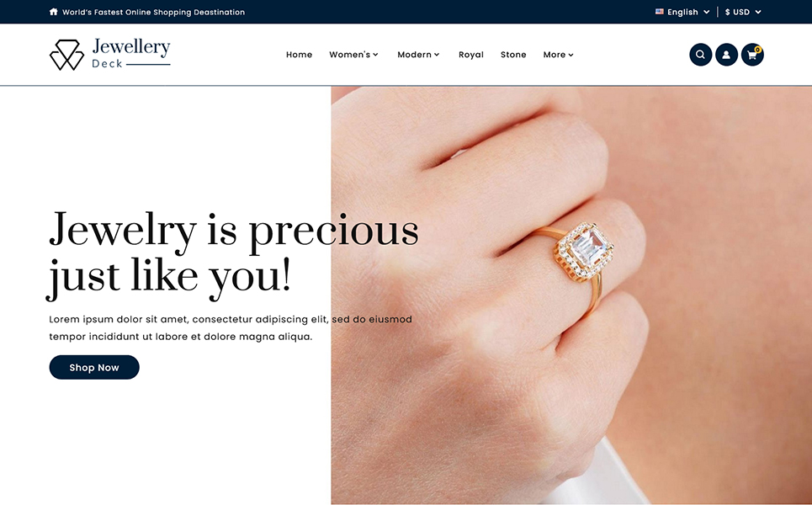The image size is (812, 505).
Task: Click the cart item count badge
Action: click(757, 50)
